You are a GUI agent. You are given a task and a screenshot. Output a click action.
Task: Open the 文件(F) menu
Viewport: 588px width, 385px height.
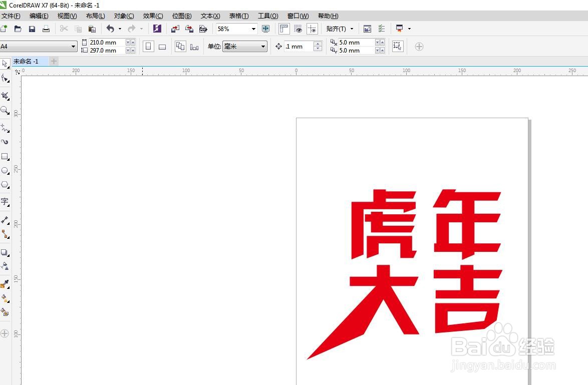coord(11,16)
